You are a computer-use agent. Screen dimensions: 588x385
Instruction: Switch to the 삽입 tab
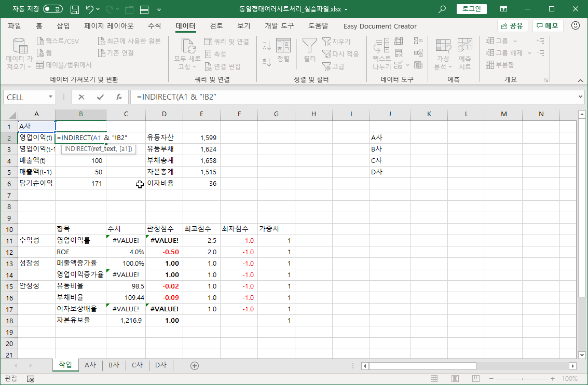(x=63, y=26)
